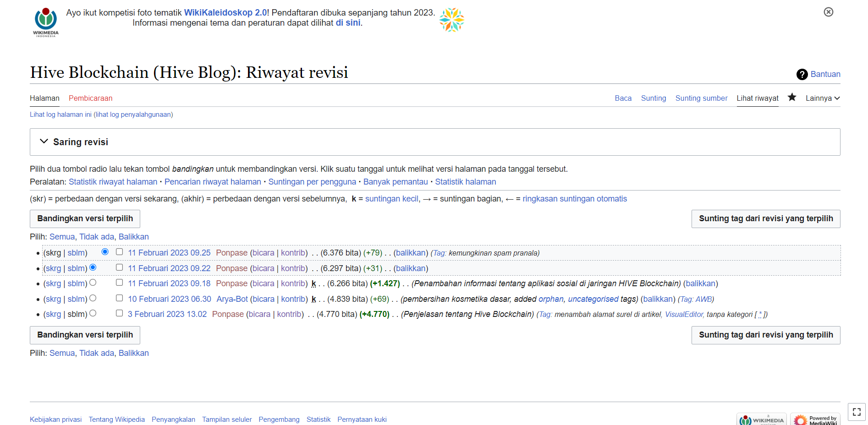Select the Lihat riwayat tab
Viewport: 868px width, 425px height.
pos(758,98)
